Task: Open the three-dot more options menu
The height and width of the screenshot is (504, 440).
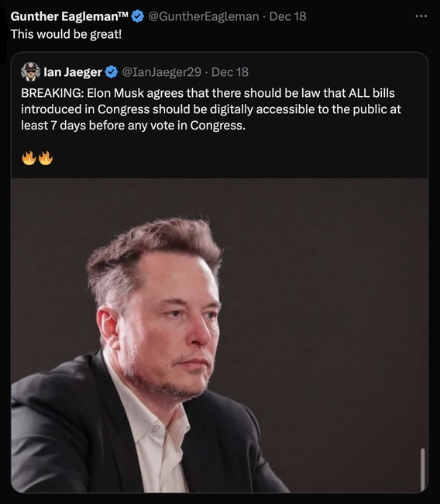Action: 421,16
